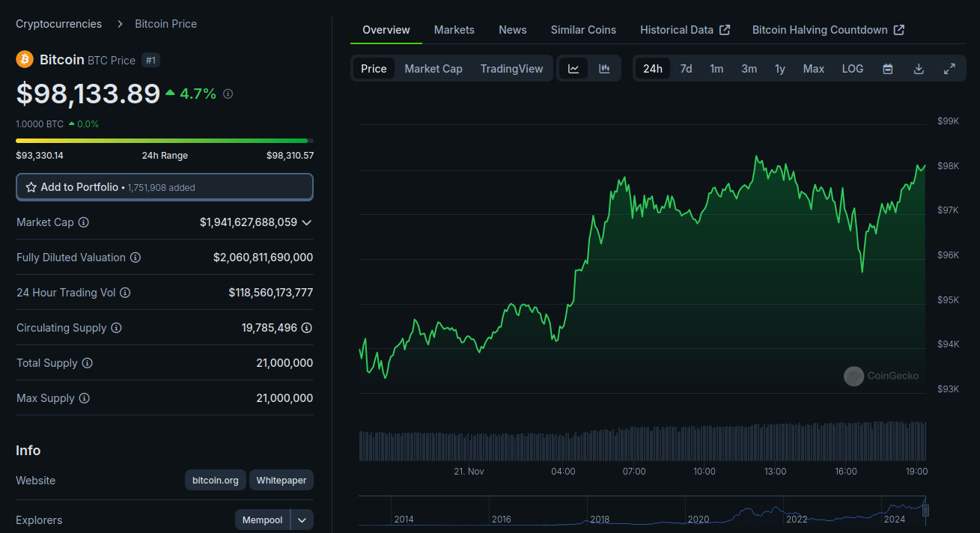980x533 pixels.
Task: Click the info icon beside 4.7% change
Action: click(228, 94)
